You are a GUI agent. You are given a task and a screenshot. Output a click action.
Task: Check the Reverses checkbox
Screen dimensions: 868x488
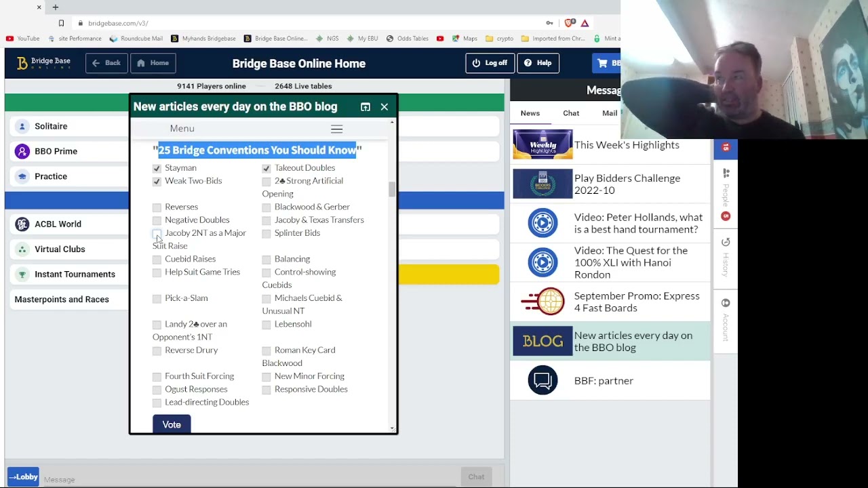pos(157,207)
